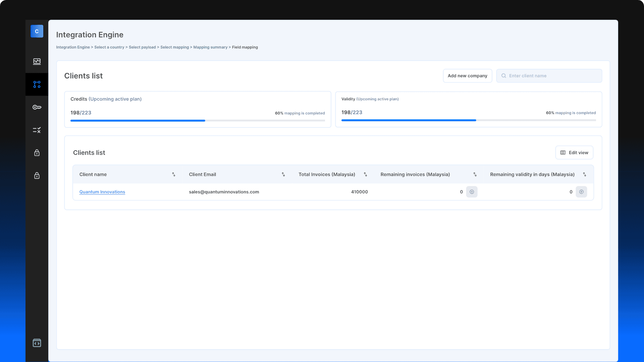Image resolution: width=644 pixels, height=362 pixels.
Task: Sort by Remaining invoices (Malaysia) column
Action: coord(475,174)
